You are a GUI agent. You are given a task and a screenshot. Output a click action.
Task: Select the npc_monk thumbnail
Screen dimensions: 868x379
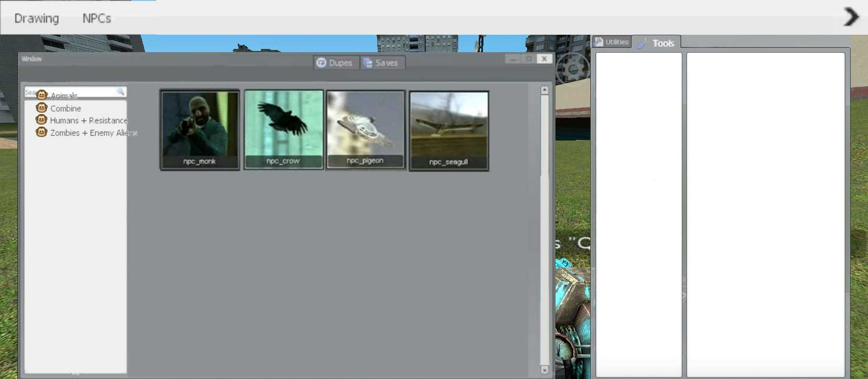pyautogui.click(x=199, y=129)
